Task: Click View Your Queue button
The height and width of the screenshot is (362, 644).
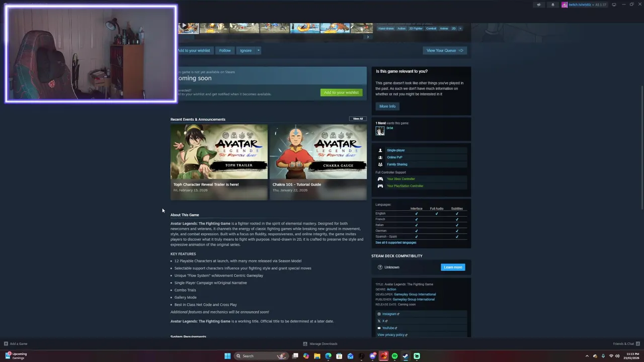Action: tap(445, 50)
